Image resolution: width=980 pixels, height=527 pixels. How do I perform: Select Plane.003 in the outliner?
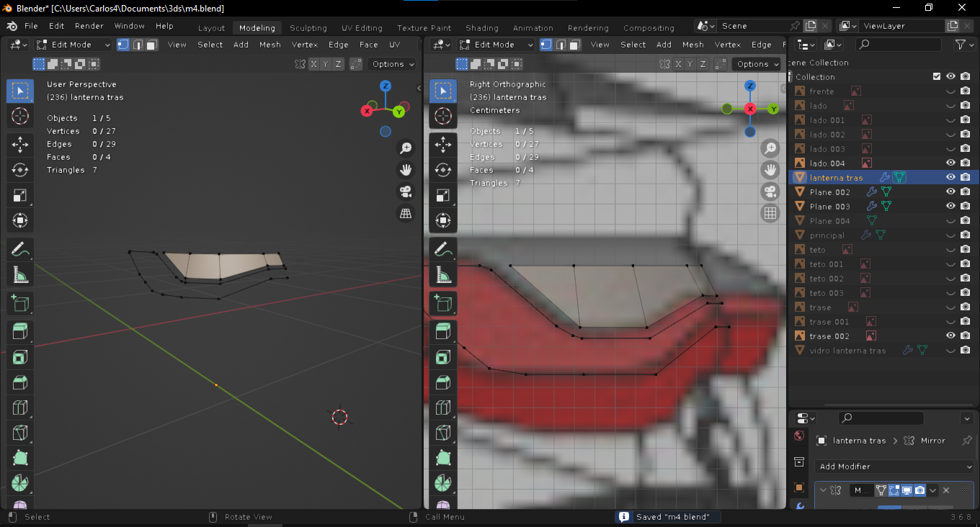coord(830,207)
